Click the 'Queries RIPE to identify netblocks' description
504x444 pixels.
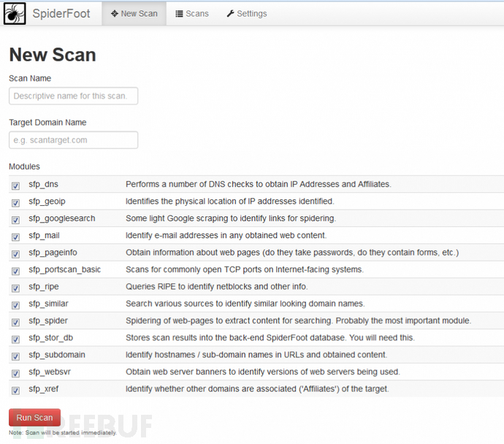point(217,286)
